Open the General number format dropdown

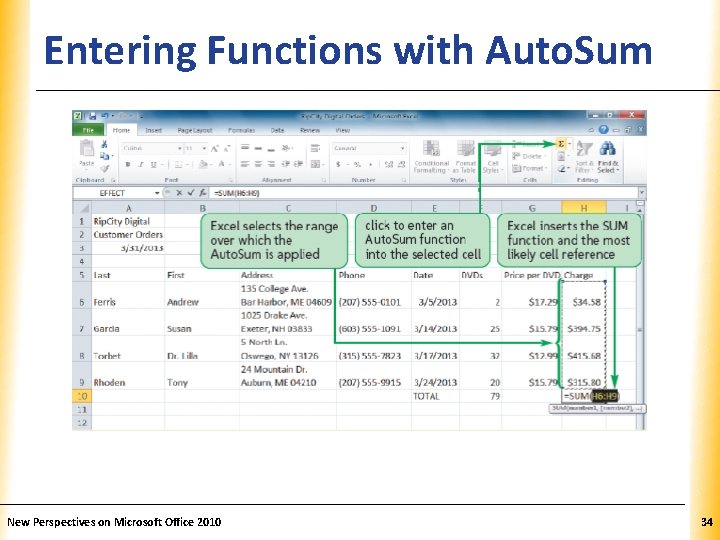click(x=403, y=148)
